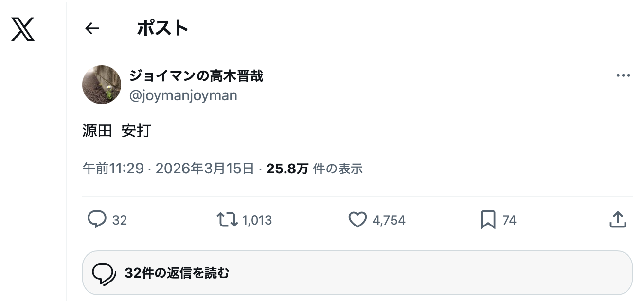Open the @joymanjoyman handle link

(183, 95)
